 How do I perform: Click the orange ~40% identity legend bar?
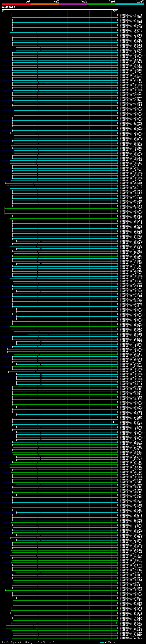(x=45, y=4)
